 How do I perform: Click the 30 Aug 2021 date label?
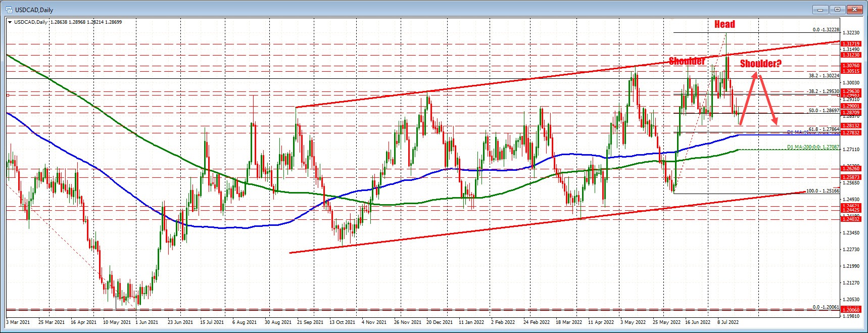click(278, 322)
